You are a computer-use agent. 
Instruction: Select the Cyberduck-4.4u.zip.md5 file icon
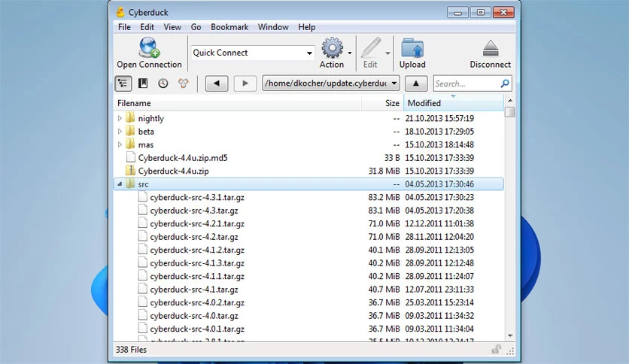click(x=130, y=157)
